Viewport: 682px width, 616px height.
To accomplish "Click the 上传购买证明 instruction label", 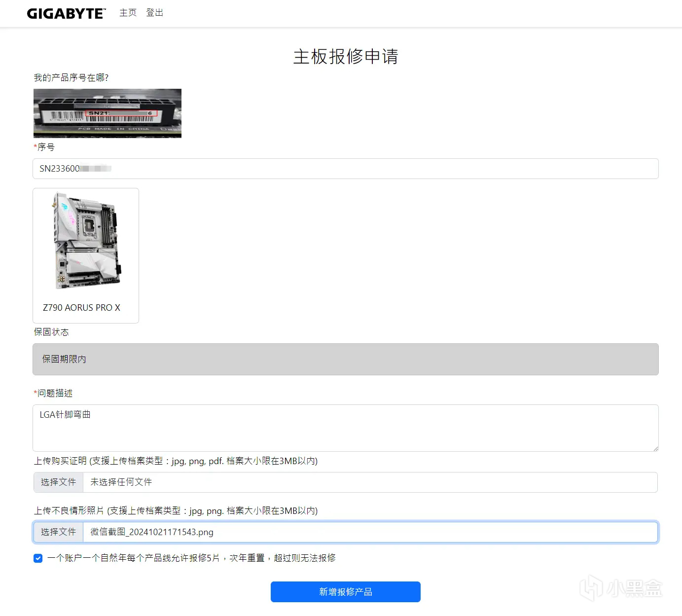I will (176, 461).
